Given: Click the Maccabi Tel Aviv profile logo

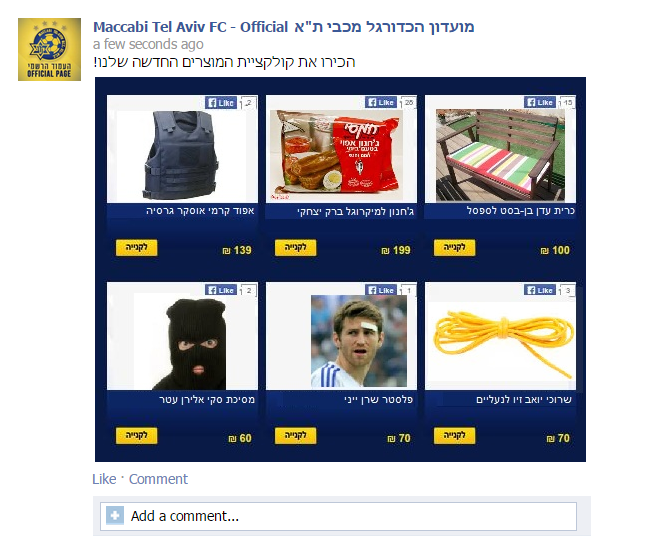Looking at the screenshot, I should click(49, 49).
